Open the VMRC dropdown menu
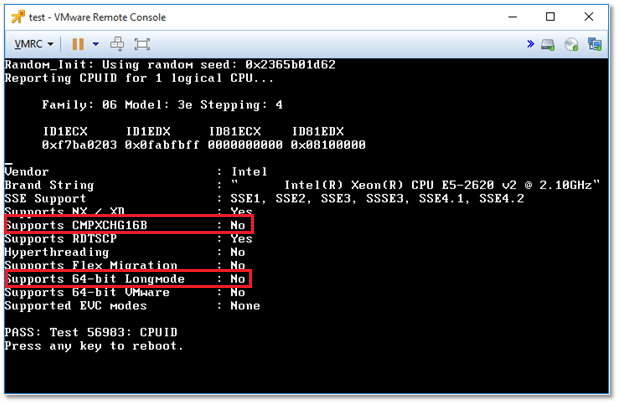619x404 pixels. [x=34, y=44]
